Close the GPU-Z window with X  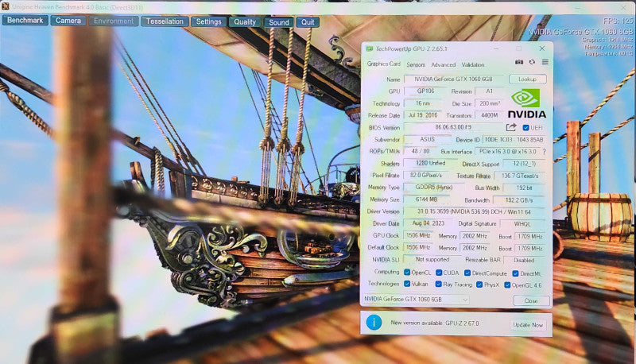click(542, 48)
